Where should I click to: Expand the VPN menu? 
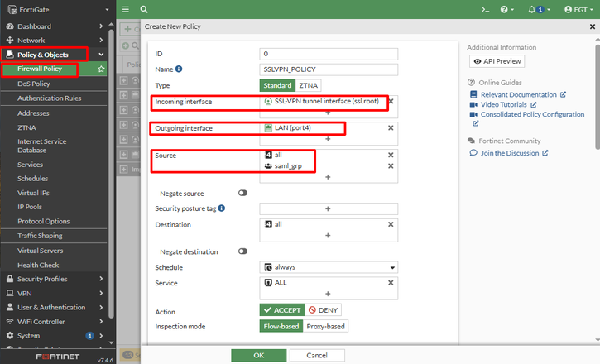(101, 293)
